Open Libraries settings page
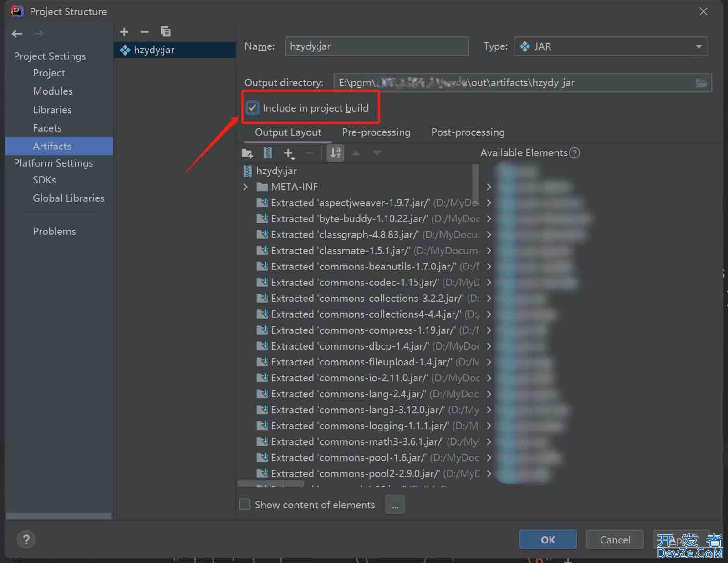Image resolution: width=728 pixels, height=563 pixels. 52,110
